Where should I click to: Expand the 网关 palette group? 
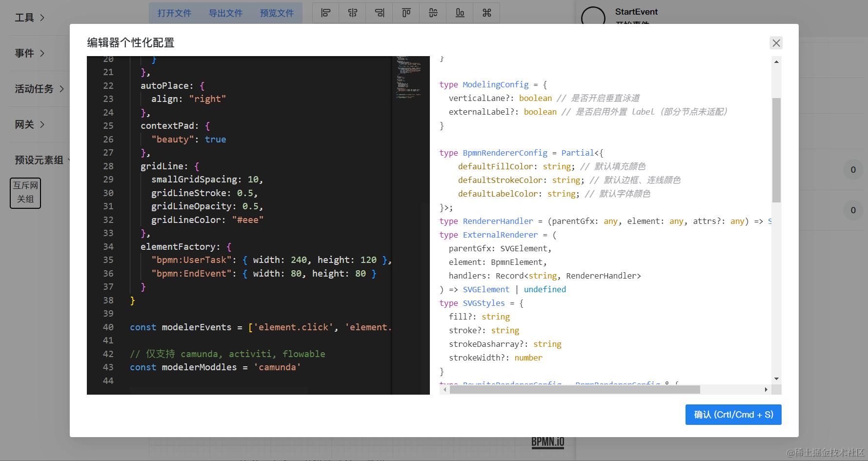pos(30,124)
